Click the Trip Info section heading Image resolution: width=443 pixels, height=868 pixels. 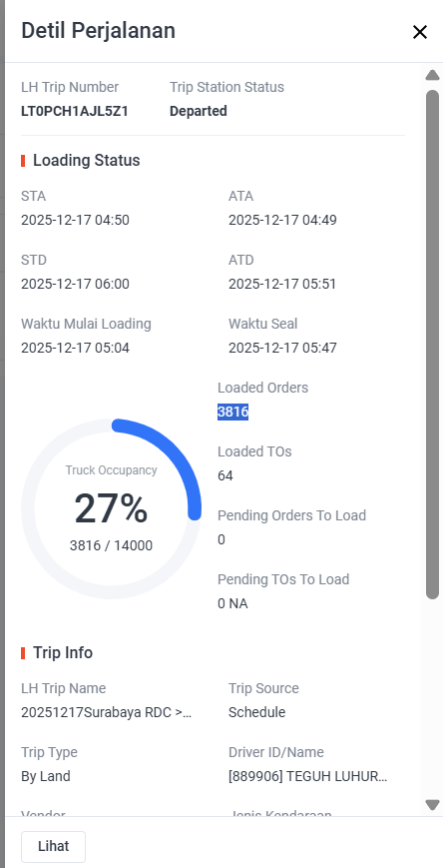pos(63,652)
